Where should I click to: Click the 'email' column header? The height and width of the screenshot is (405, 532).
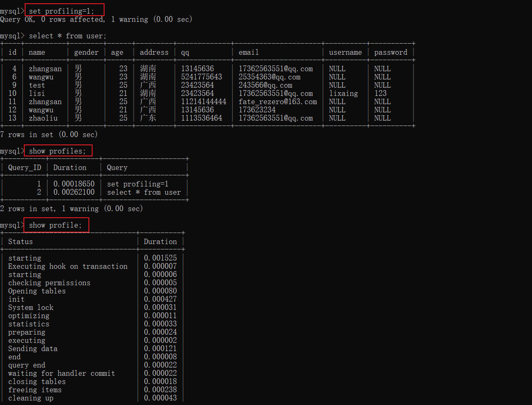249,52
